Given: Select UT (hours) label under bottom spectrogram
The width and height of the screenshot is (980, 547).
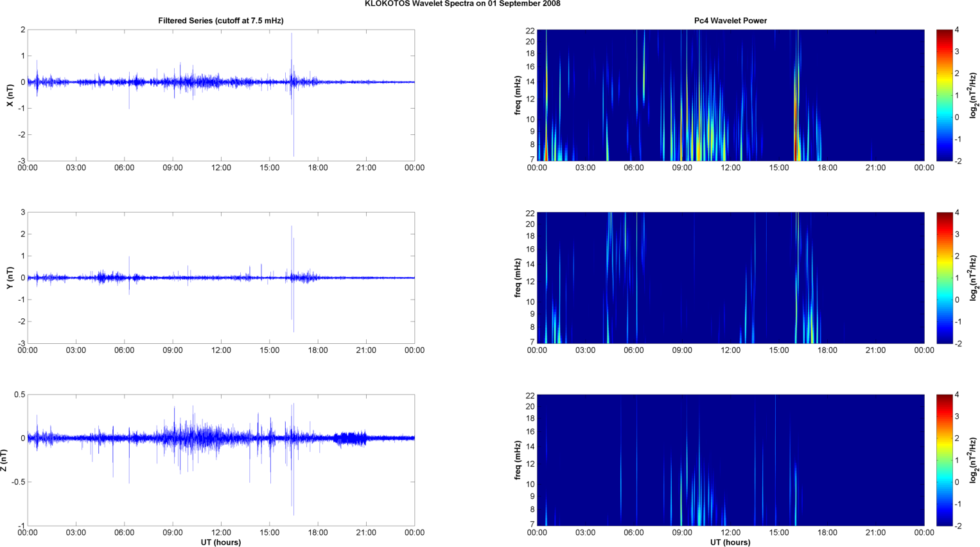Looking at the screenshot, I should click(x=730, y=542).
